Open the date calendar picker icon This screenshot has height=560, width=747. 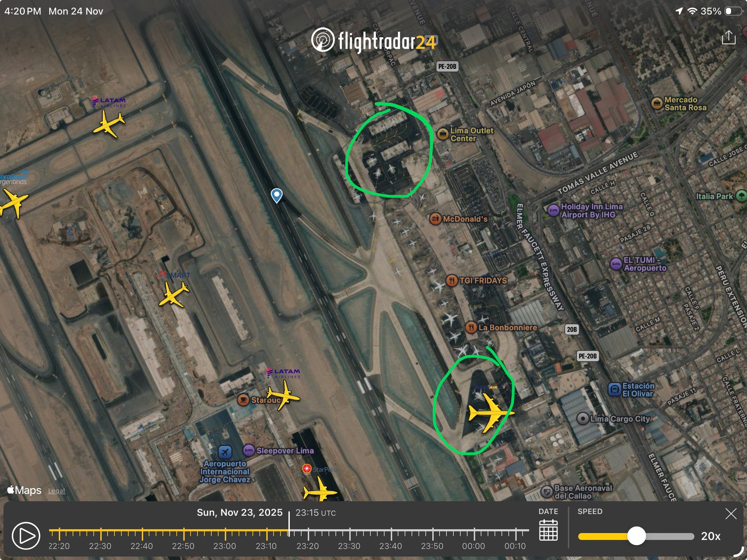[x=548, y=530]
